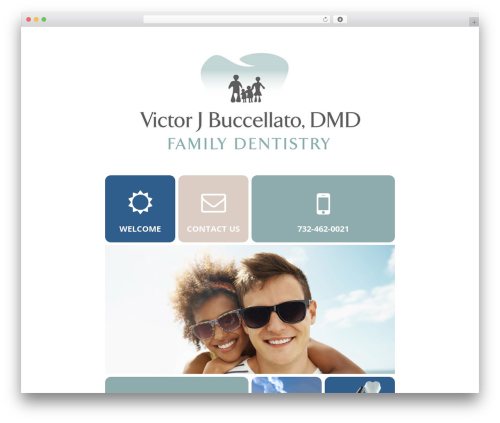Click the dark blue tooth tile at the bottom
The width and height of the screenshot is (500, 423).
(x=360, y=385)
